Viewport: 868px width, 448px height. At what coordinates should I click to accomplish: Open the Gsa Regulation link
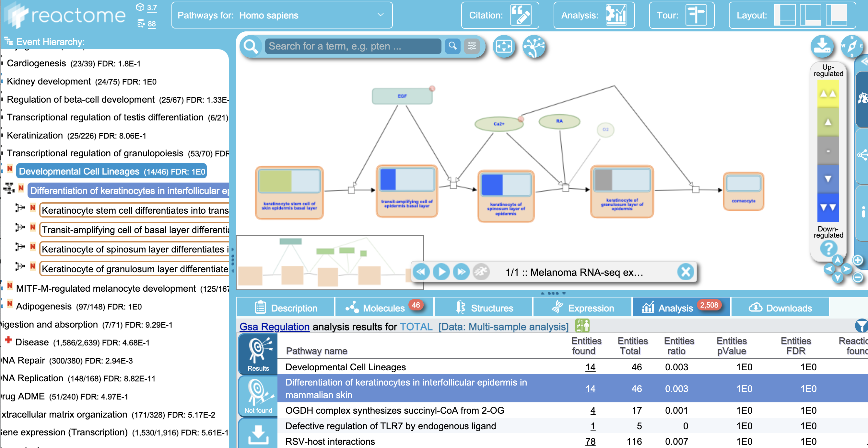point(274,327)
